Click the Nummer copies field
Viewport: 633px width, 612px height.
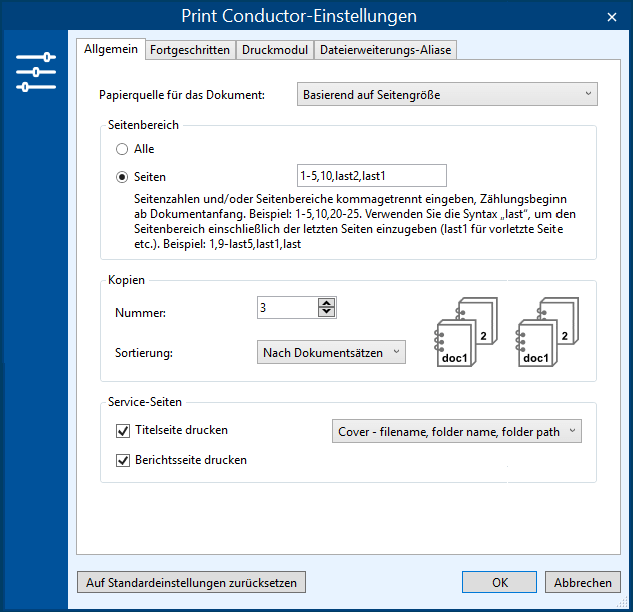tap(288, 308)
